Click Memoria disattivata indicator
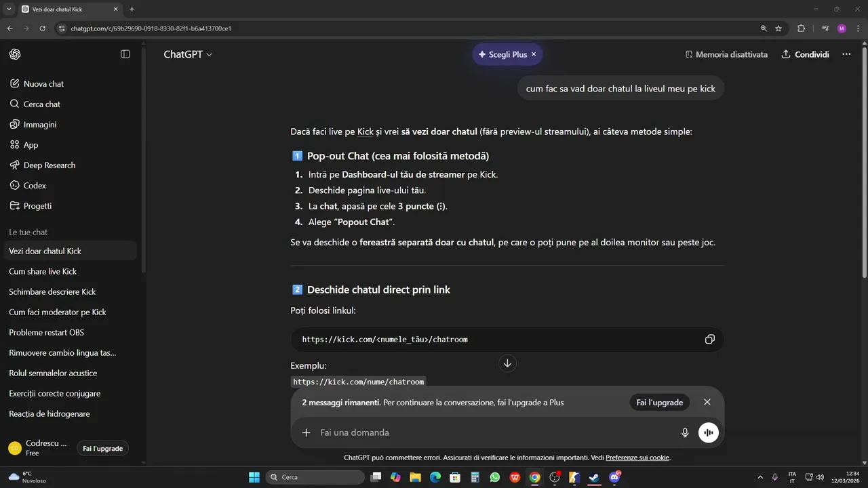Screen dimensions: 868x488 click(726, 54)
